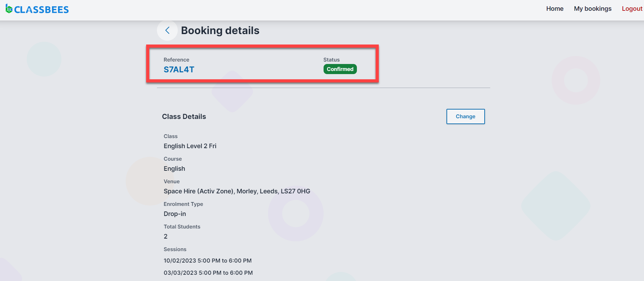The width and height of the screenshot is (644, 281).
Task: Click the course value English
Action: [x=174, y=169]
